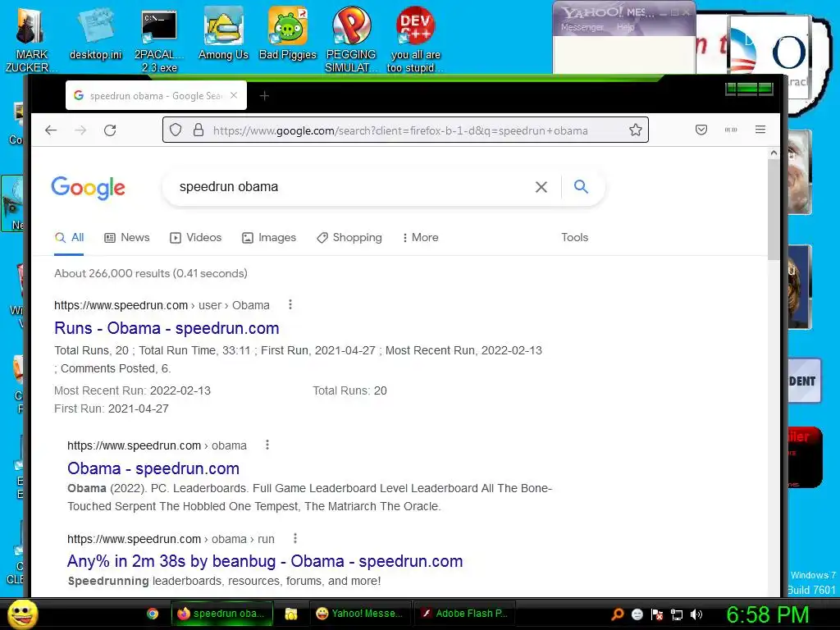Click the padlock site info icon
840x630 pixels.
(199, 130)
